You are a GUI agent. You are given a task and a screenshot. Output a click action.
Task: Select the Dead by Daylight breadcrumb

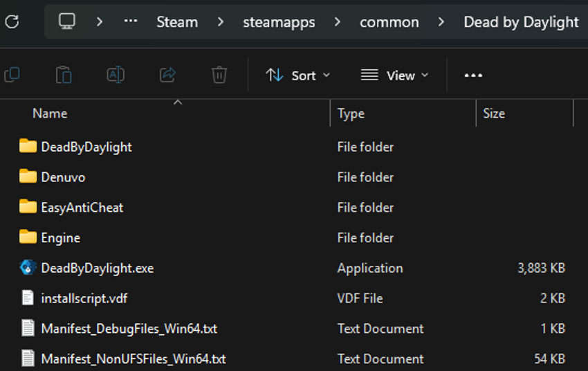tap(522, 23)
